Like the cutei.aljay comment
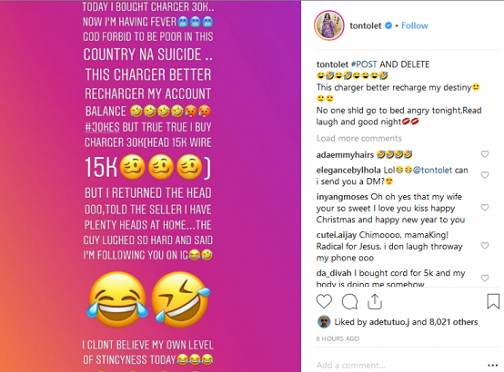This screenshot has width=504, height=372. pyautogui.click(x=485, y=246)
